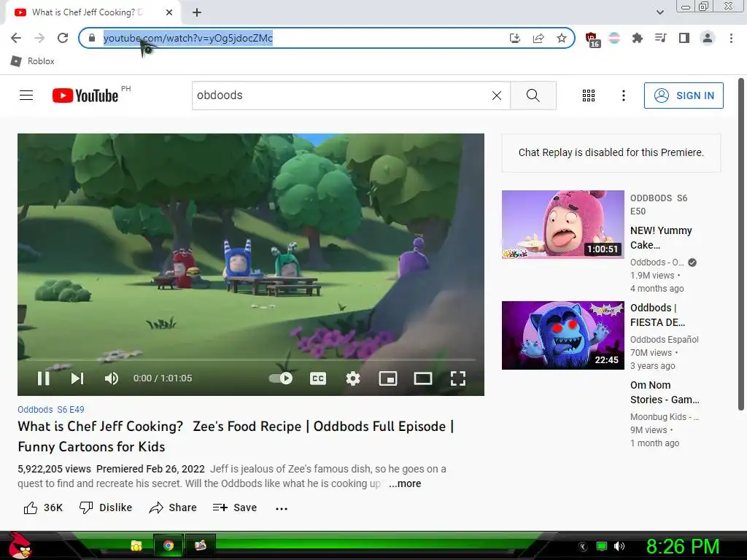
Task: Open Chrome three-dot menu
Action: [731, 38]
